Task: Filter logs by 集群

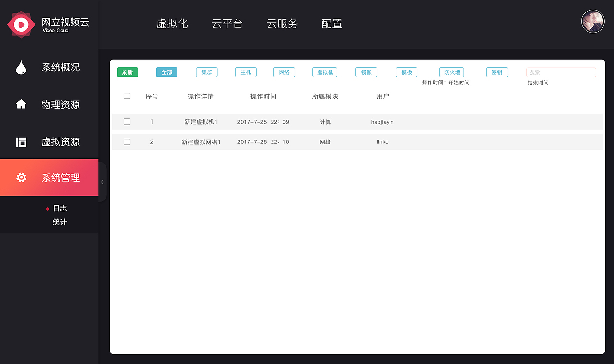Action: pyautogui.click(x=207, y=72)
